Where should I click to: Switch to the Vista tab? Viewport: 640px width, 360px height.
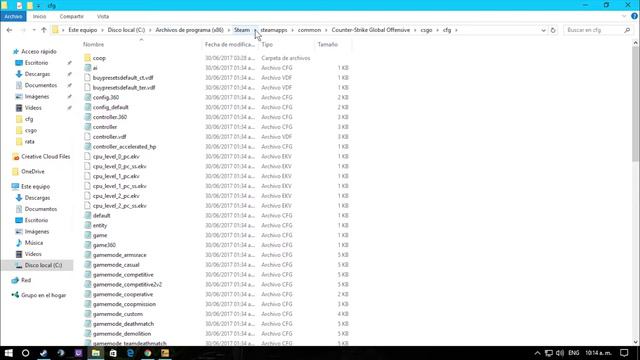(x=103, y=16)
